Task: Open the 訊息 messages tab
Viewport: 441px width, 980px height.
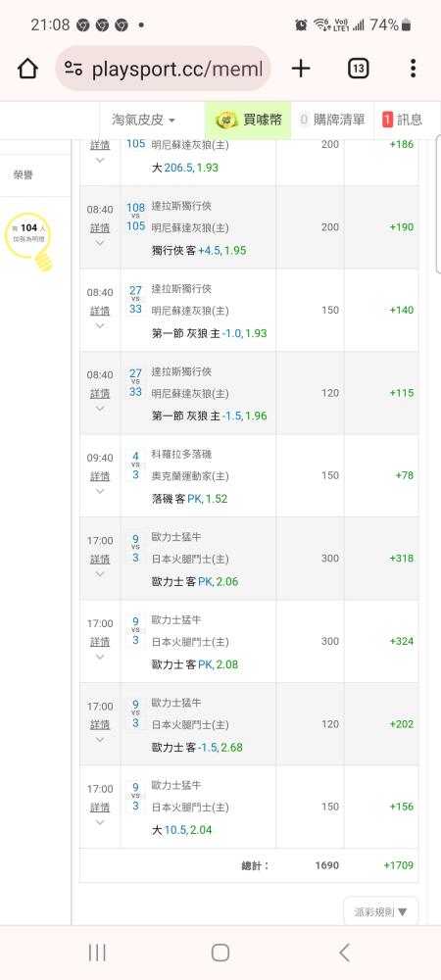Action: pos(402,120)
